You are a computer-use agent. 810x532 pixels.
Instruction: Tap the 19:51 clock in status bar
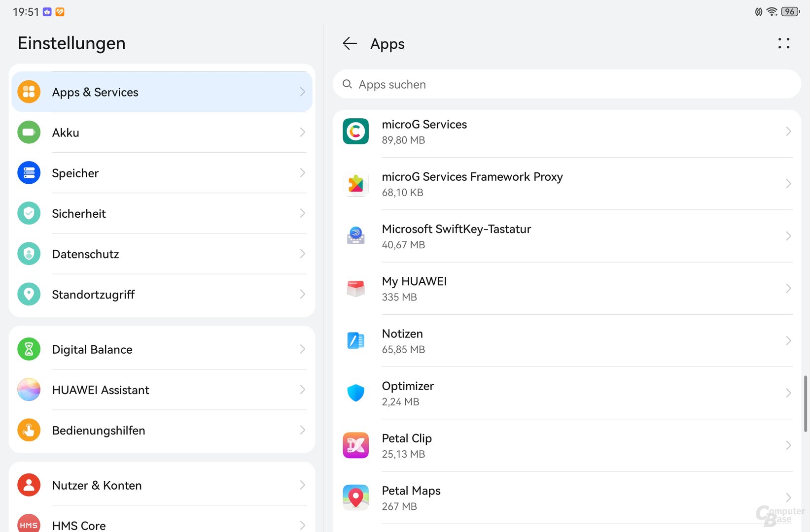tap(26, 12)
